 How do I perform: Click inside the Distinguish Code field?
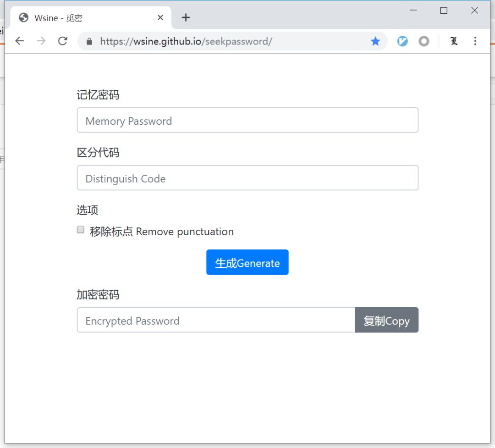tap(247, 178)
